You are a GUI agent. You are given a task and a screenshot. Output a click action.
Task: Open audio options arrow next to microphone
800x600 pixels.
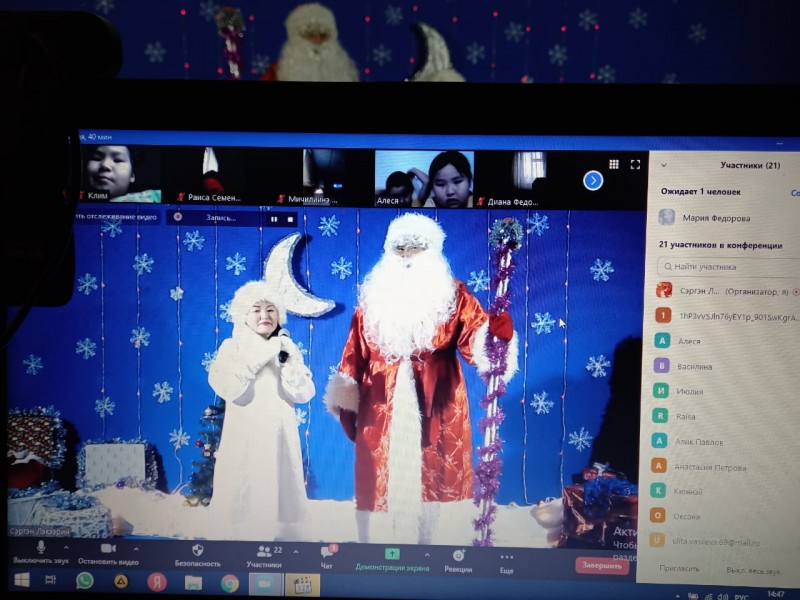tap(66, 548)
